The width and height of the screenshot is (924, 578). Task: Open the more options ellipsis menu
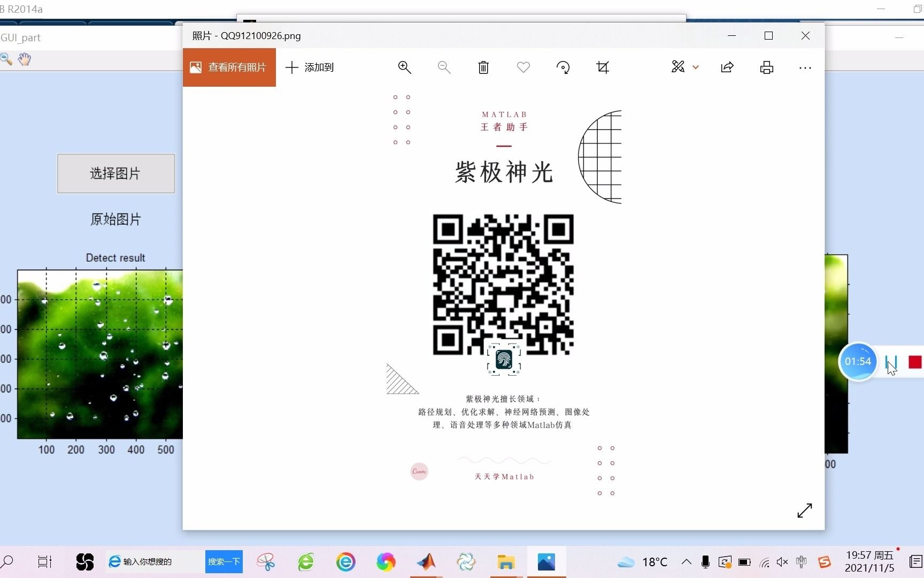pyautogui.click(x=805, y=68)
